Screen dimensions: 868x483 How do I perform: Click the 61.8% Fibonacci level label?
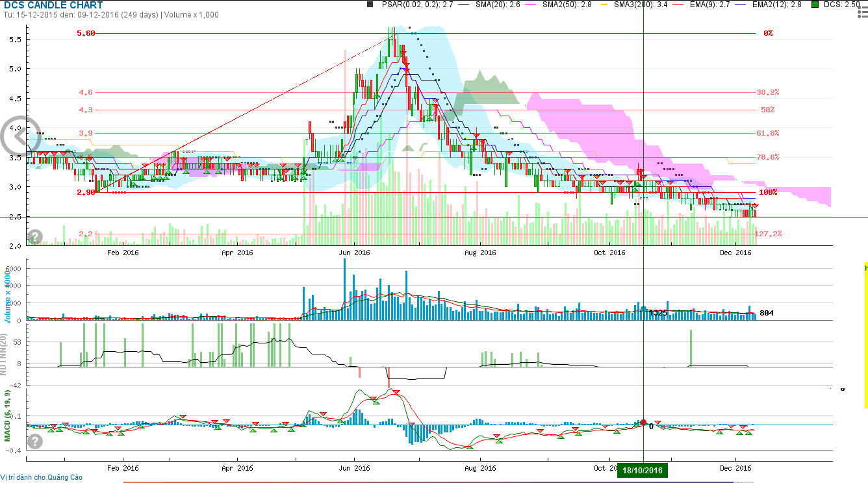click(768, 133)
